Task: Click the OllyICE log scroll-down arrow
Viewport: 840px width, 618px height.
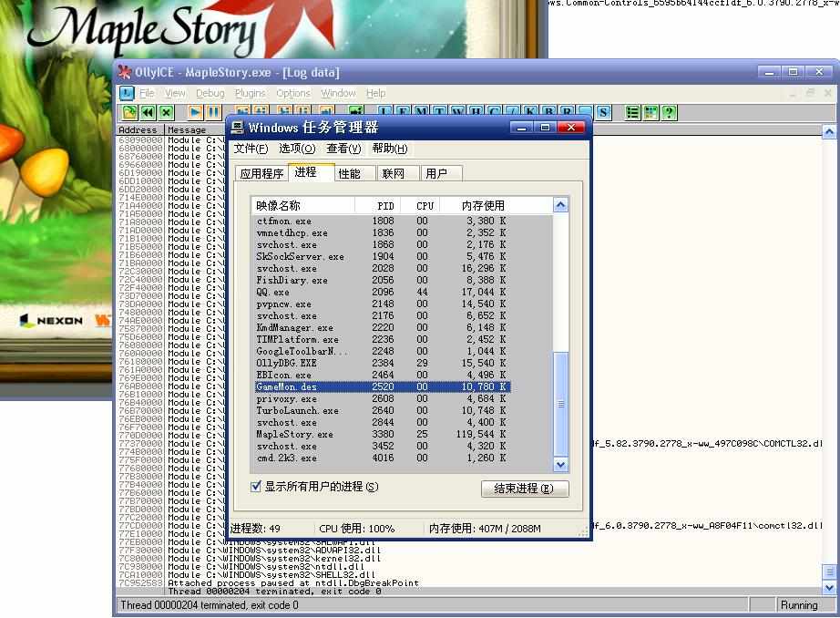Action: coord(829,588)
